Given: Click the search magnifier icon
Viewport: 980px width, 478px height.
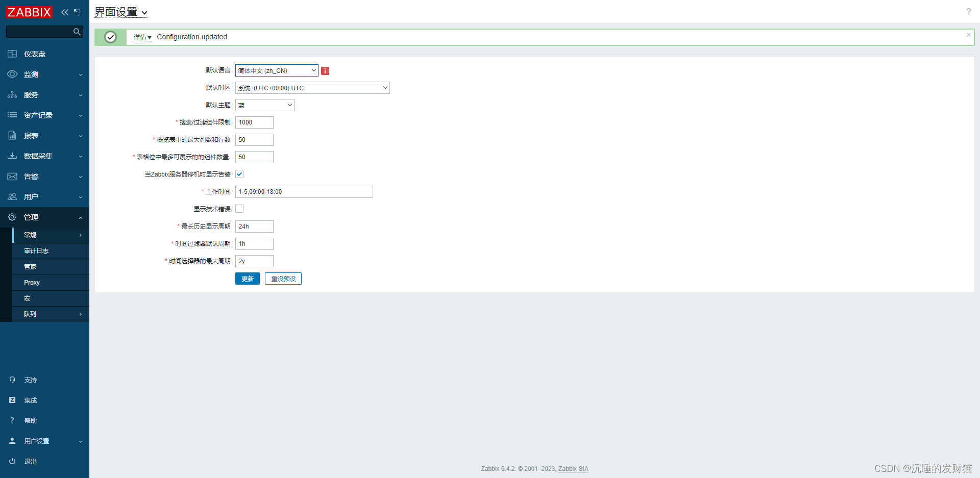Looking at the screenshot, I should point(77,32).
